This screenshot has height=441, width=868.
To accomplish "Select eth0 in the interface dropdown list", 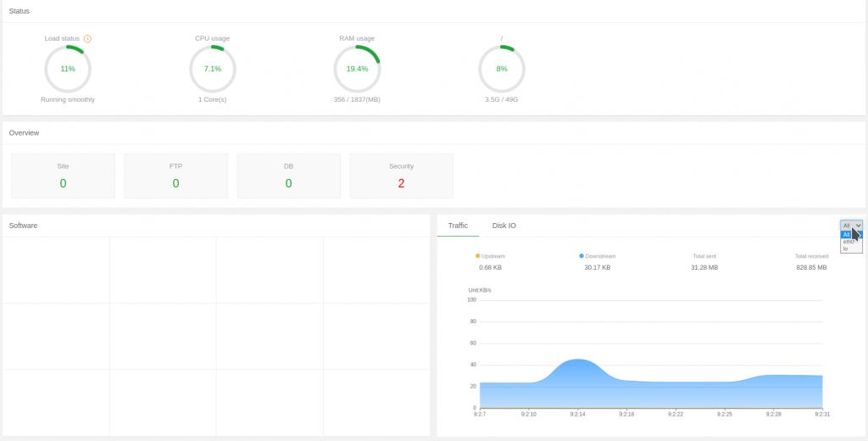I will [851, 242].
